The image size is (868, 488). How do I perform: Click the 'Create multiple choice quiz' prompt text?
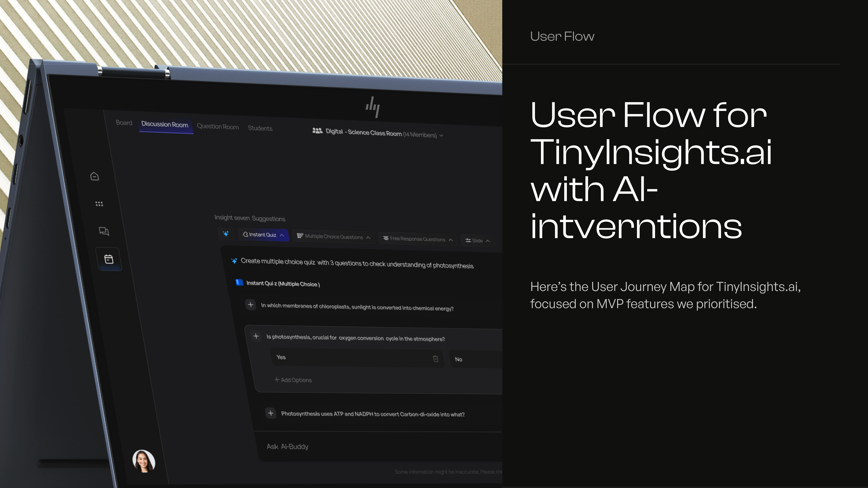357,263
